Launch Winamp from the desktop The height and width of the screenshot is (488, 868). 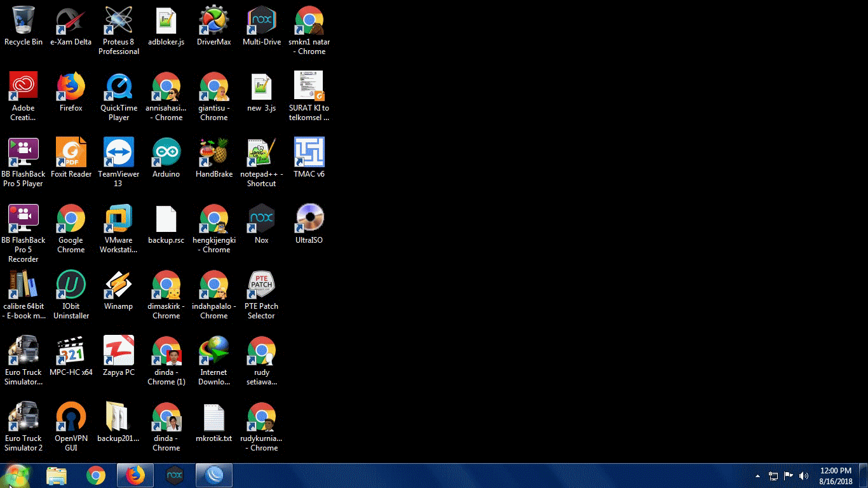tap(119, 290)
